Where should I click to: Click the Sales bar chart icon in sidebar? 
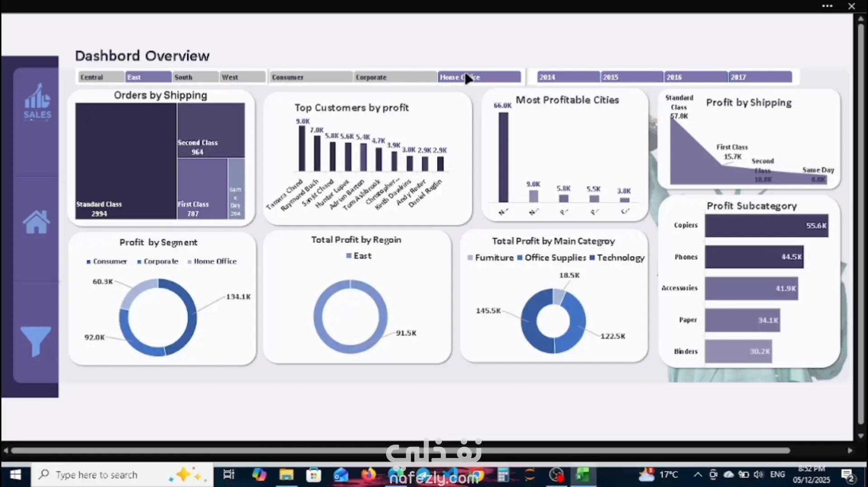(37, 101)
